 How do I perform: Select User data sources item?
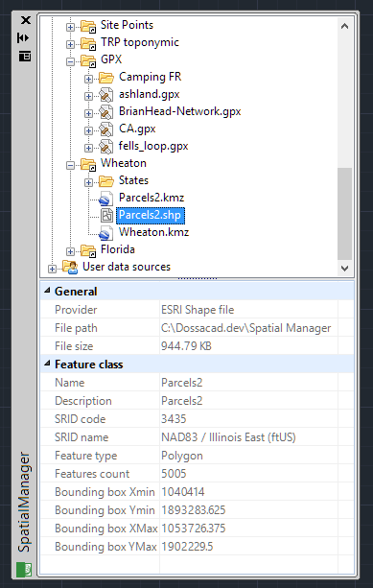pos(127,267)
